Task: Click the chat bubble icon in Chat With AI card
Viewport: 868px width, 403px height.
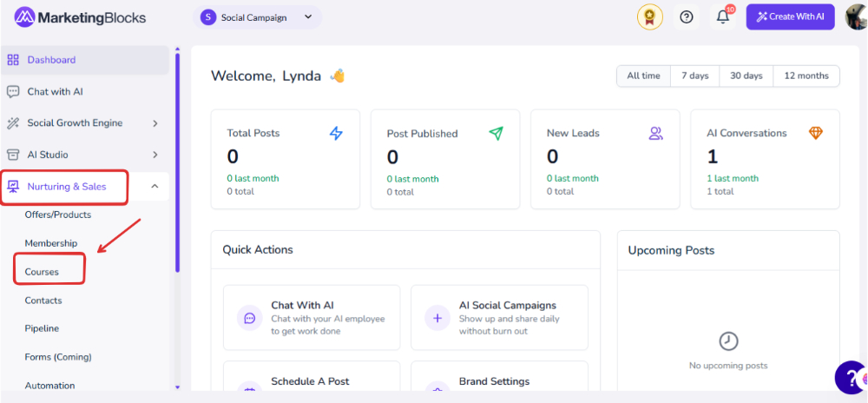Action: [x=250, y=318]
